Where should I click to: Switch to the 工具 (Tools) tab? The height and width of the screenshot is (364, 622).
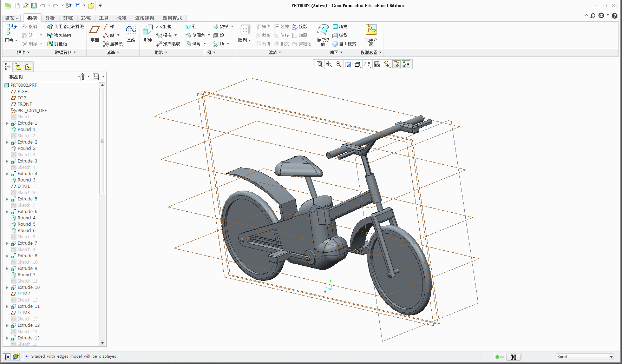(x=104, y=18)
